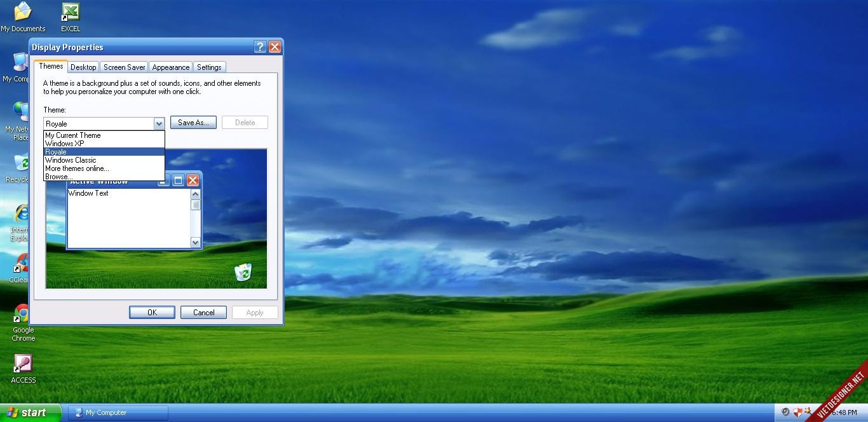Click the Cancel button
Screen dimensions: 868x422
point(203,312)
